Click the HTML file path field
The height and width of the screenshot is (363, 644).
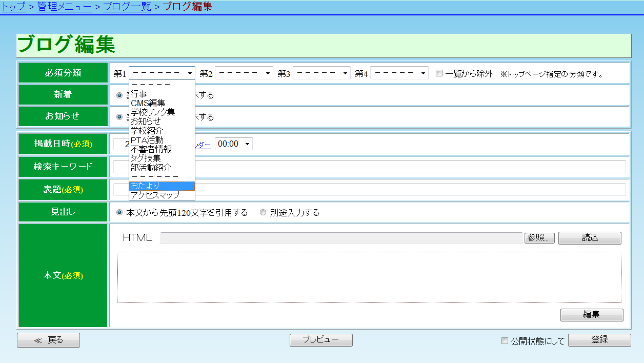341,238
